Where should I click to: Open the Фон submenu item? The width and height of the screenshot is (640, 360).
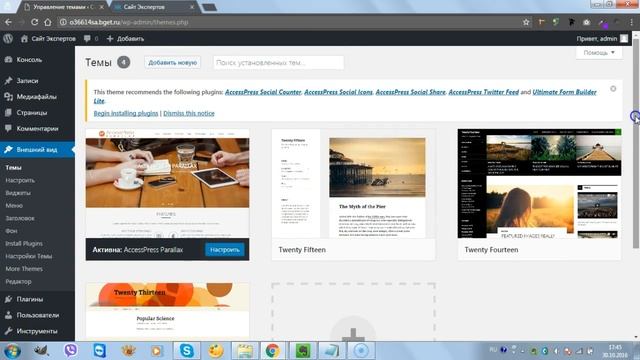coord(11,231)
